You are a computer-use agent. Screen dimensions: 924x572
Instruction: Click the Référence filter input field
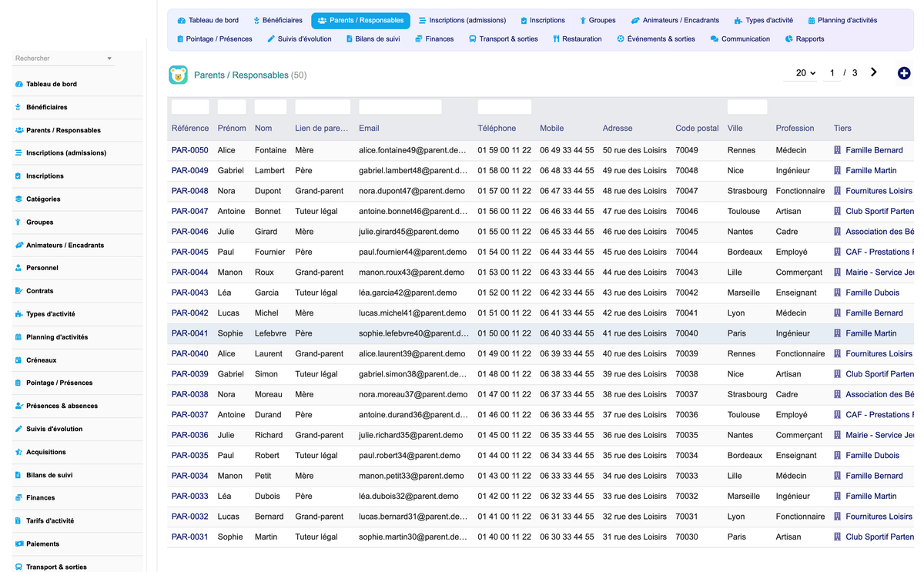[190, 107]
